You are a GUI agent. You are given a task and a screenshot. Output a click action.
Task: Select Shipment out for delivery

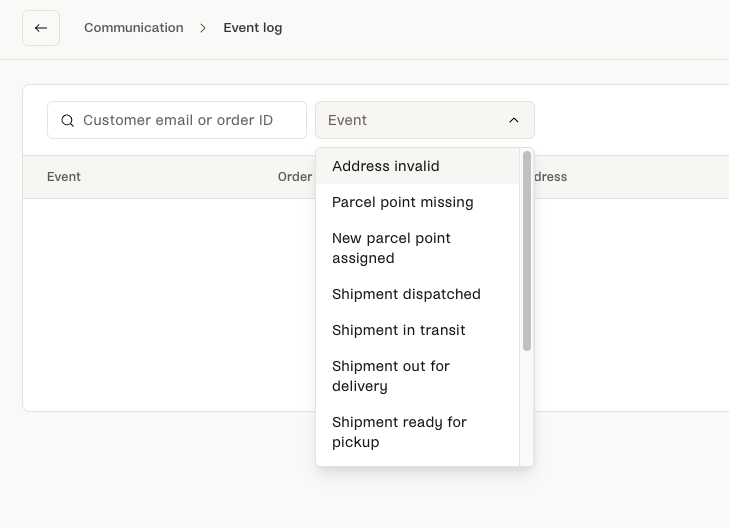(x=391, y=376)
